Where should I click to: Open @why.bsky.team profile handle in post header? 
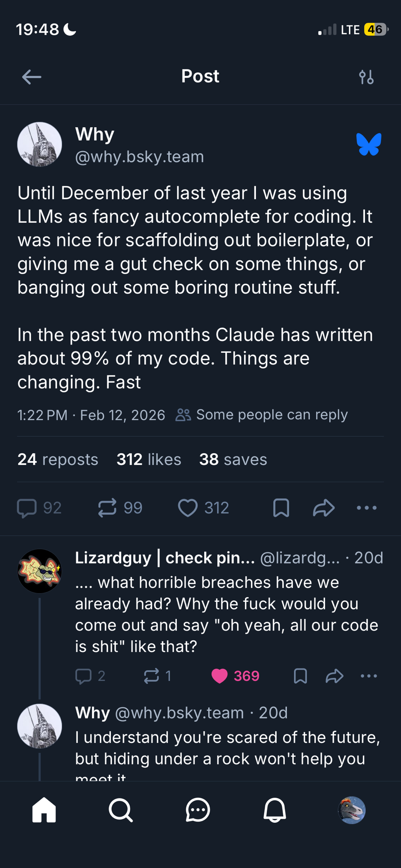139,157
